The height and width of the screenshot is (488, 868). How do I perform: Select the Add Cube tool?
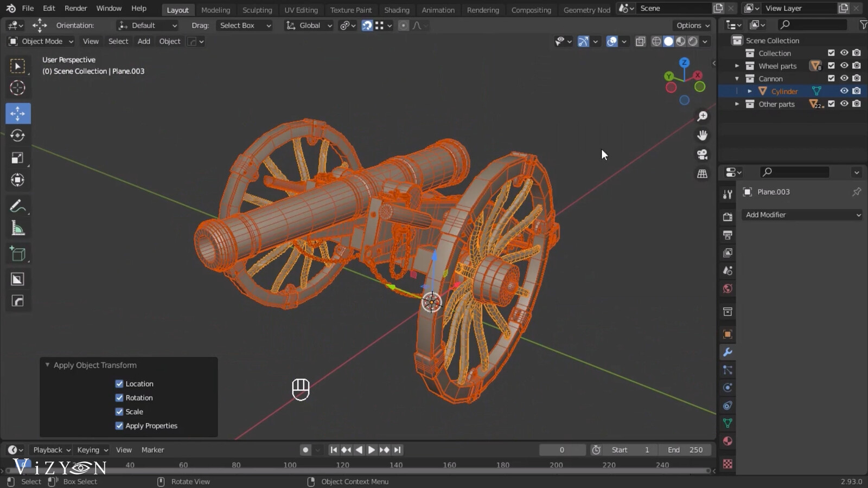pos(18,254)
